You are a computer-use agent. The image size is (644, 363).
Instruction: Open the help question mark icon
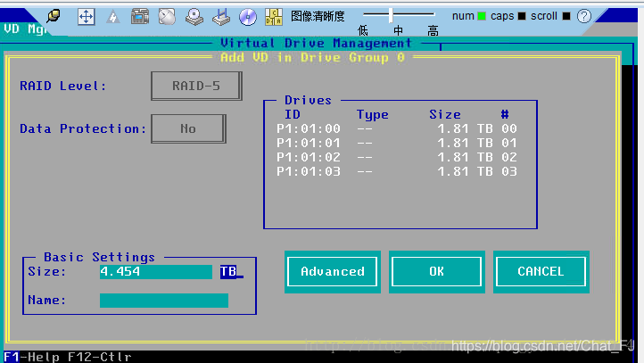tap(583, 16)
